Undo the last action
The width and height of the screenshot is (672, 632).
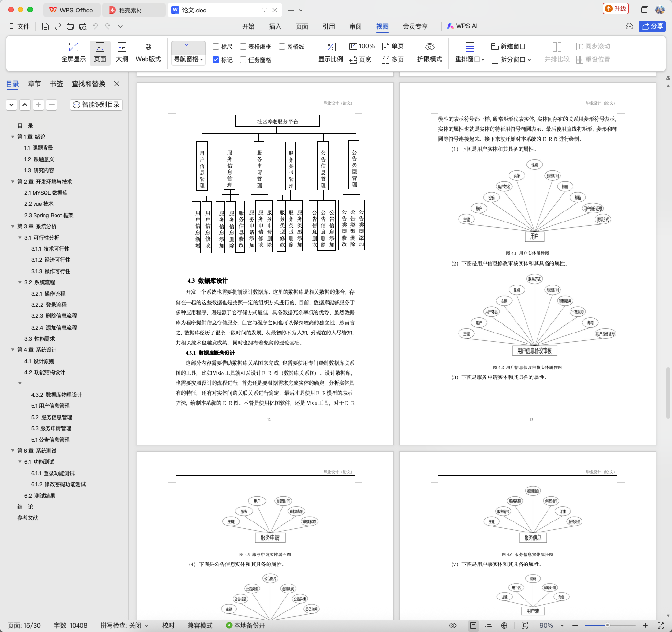pos(95,26)
